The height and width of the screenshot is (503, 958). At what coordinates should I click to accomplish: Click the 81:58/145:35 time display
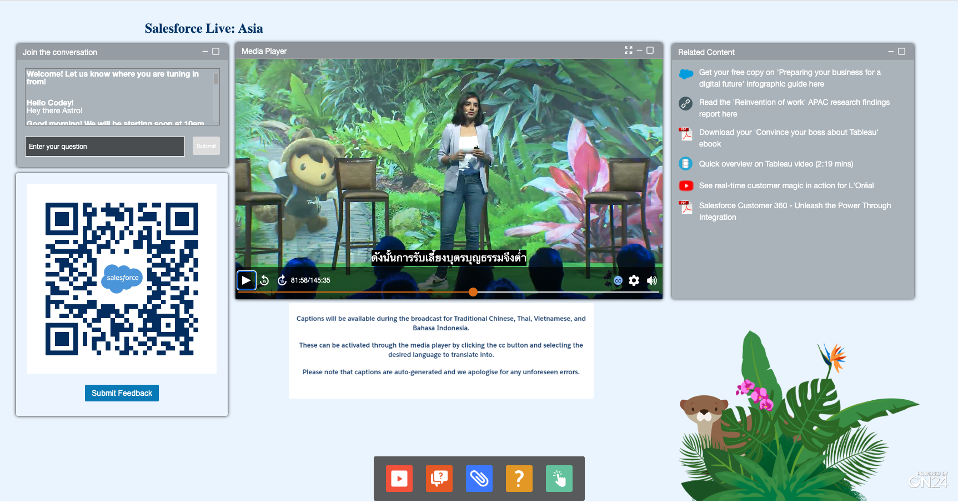click(310, 281)
